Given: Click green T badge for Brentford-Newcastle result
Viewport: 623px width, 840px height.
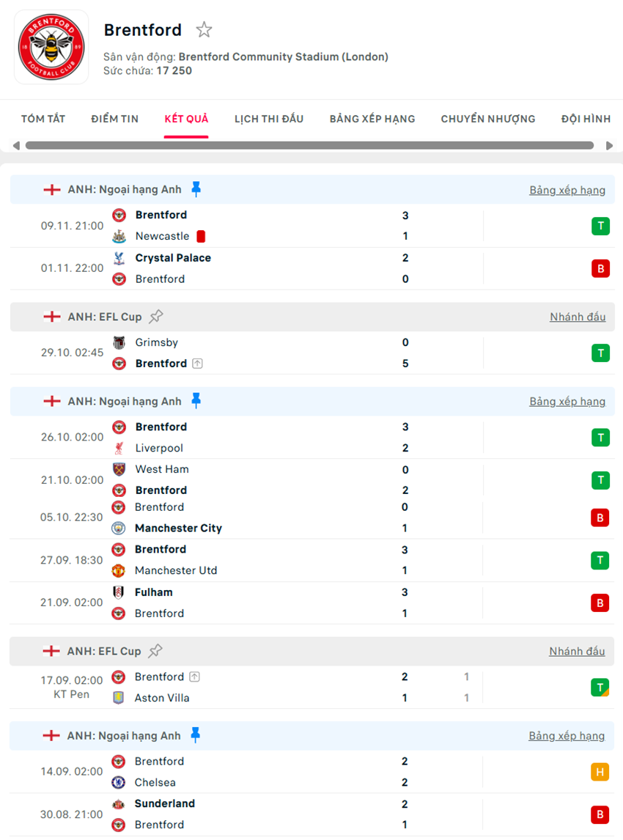Looking at the screenshot, I should 600,226.
